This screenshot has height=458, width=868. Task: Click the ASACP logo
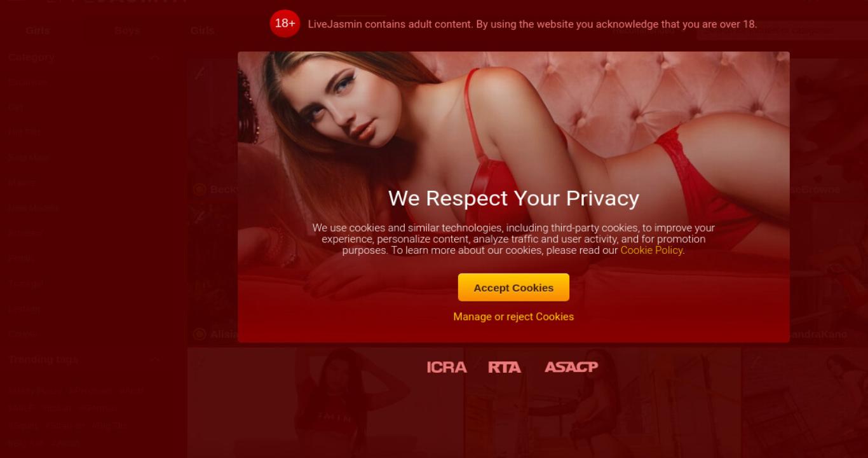(571, 367)
